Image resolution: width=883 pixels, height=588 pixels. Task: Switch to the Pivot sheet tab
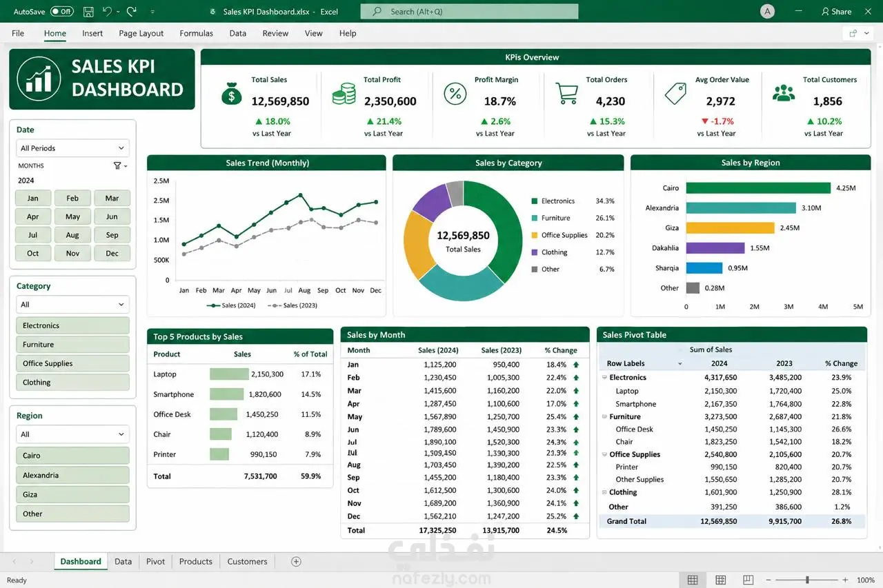click(x=156, y=562)
